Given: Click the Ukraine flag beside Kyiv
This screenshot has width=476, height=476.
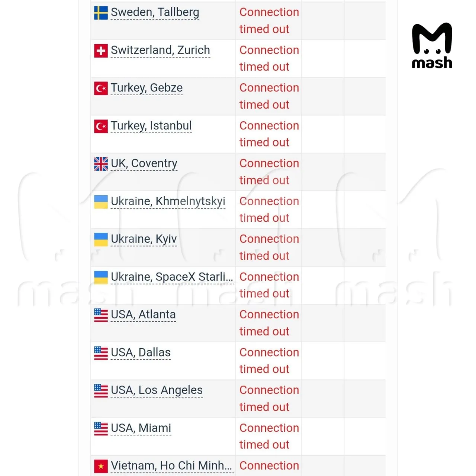Looking at the screenshot, I should pos(101,239).
